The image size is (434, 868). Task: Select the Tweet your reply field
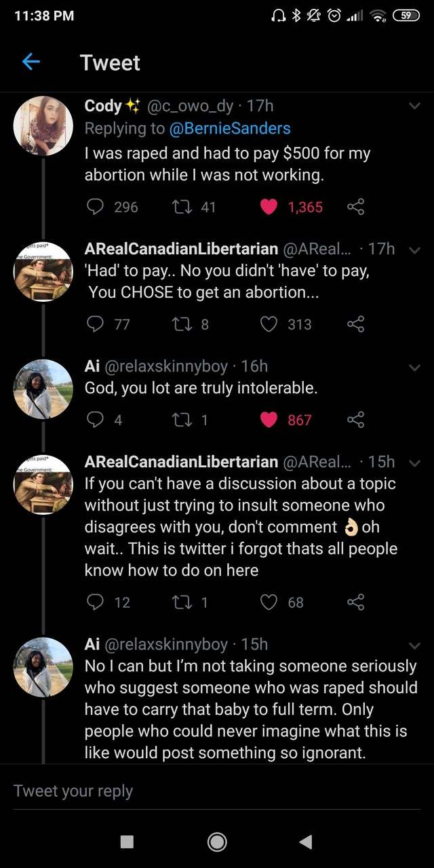tap(217, 791)
